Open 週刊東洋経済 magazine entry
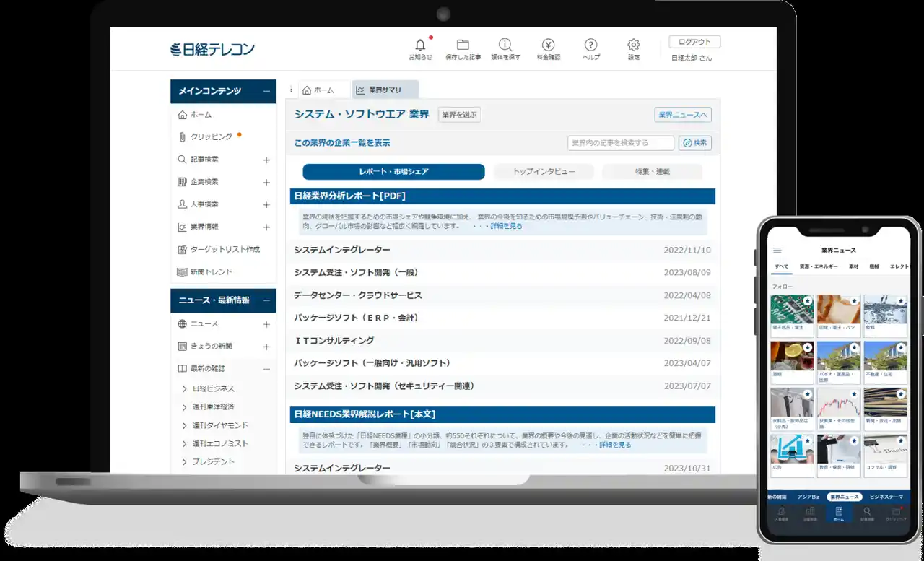This screenshot has height=561, width=924. [x=213, y=406]
